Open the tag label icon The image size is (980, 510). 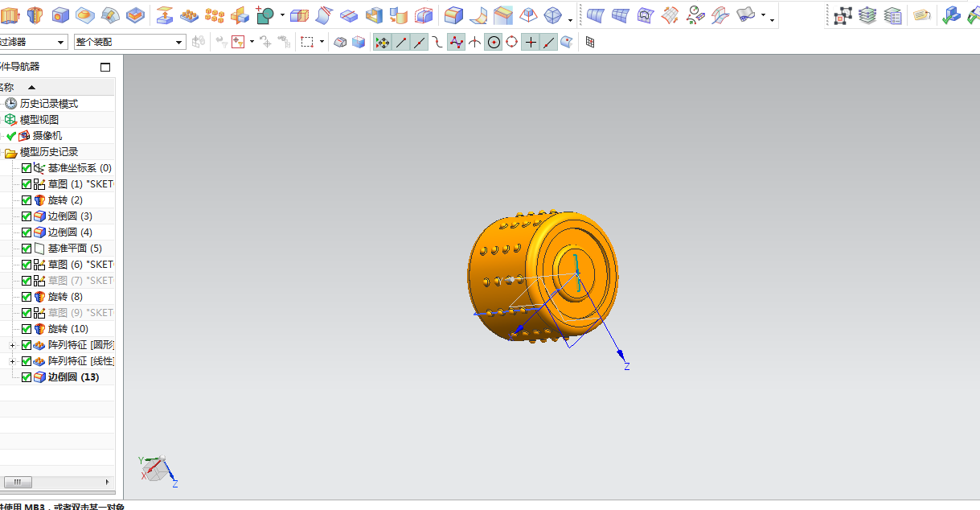pyautogui.click(x=922, y=14)
